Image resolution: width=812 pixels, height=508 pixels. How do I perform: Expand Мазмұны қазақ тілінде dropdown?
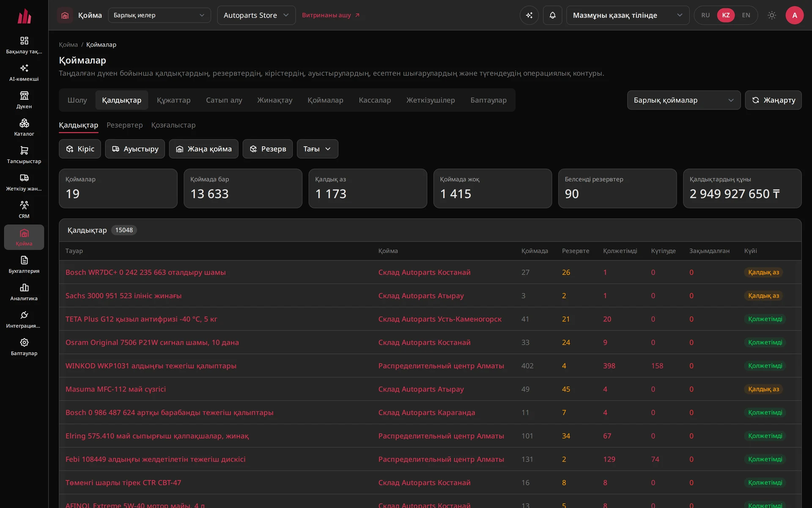coord(628,15)
